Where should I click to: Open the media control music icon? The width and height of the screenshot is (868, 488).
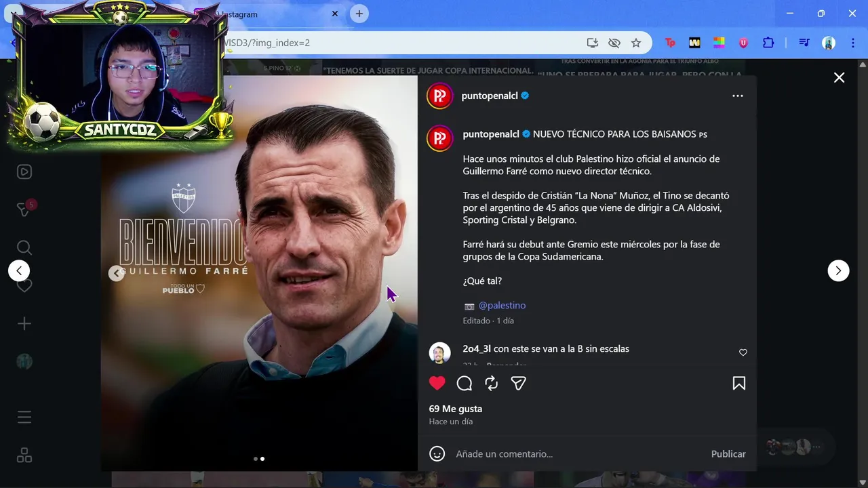(804, 43)
